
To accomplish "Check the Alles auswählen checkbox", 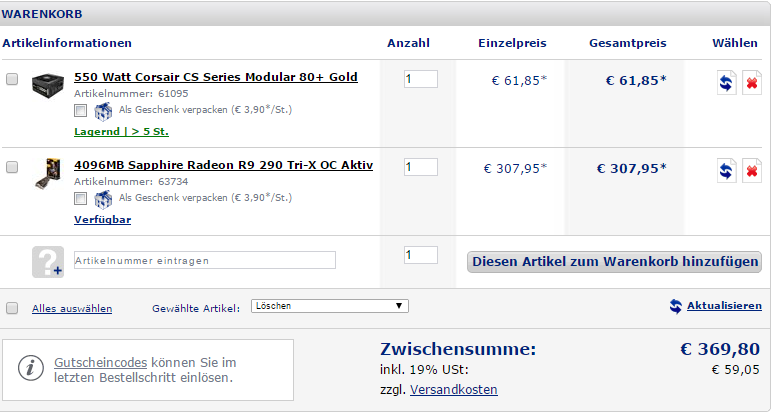I will [12, 308].
